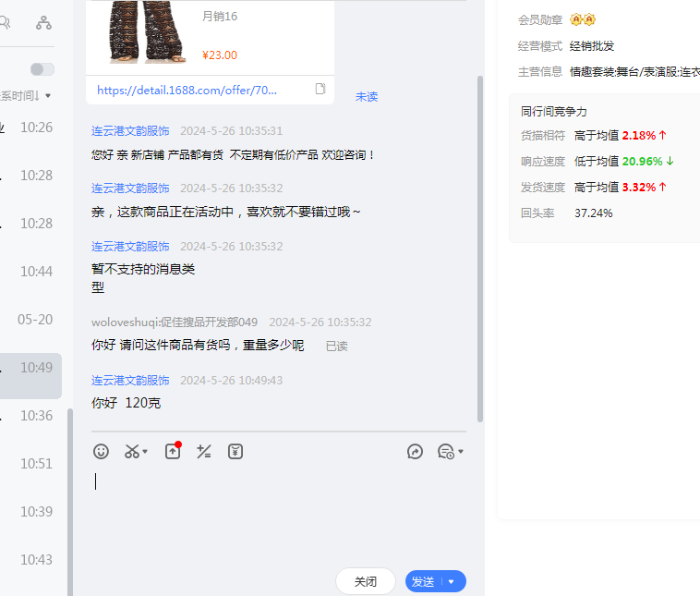Open the organization structure icon in sidebar
This screenshot has height=596, width=700.
[x=43, y=22]
